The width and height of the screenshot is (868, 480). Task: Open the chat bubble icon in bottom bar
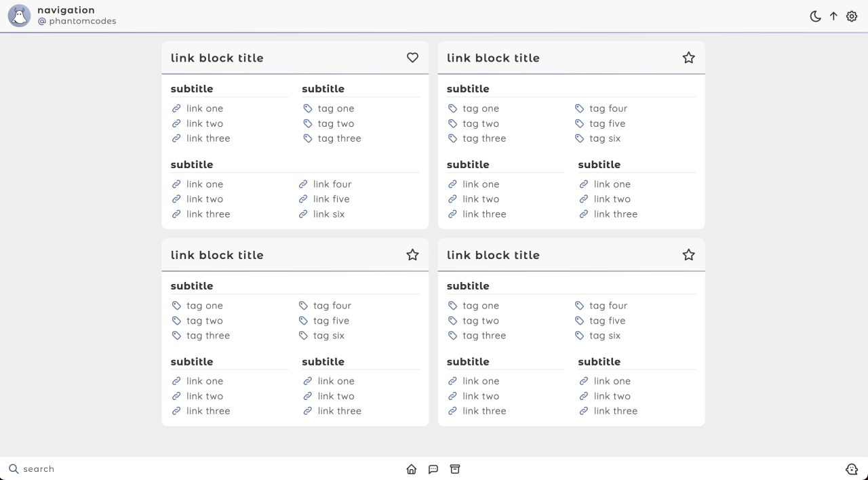[433, 469]
